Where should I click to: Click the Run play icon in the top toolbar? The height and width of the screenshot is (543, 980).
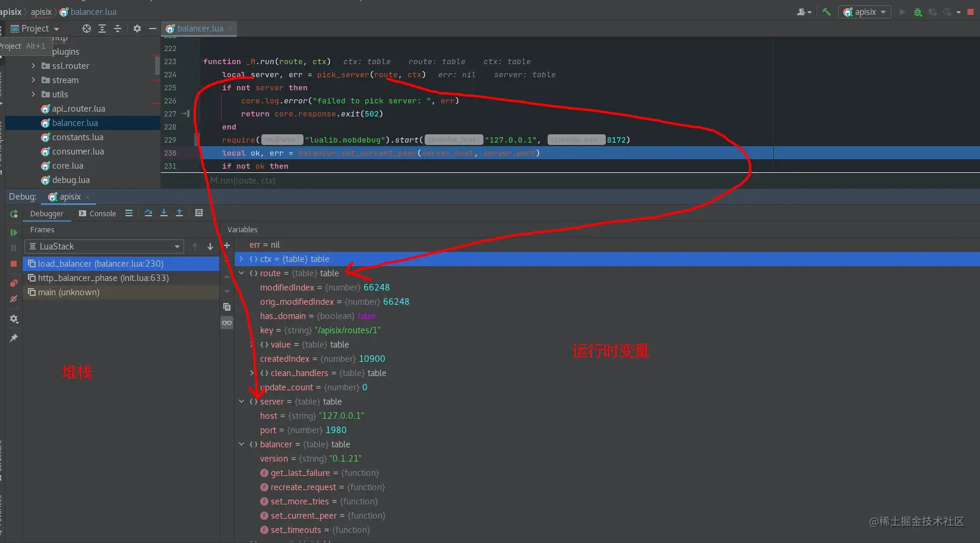coord(902,12)
